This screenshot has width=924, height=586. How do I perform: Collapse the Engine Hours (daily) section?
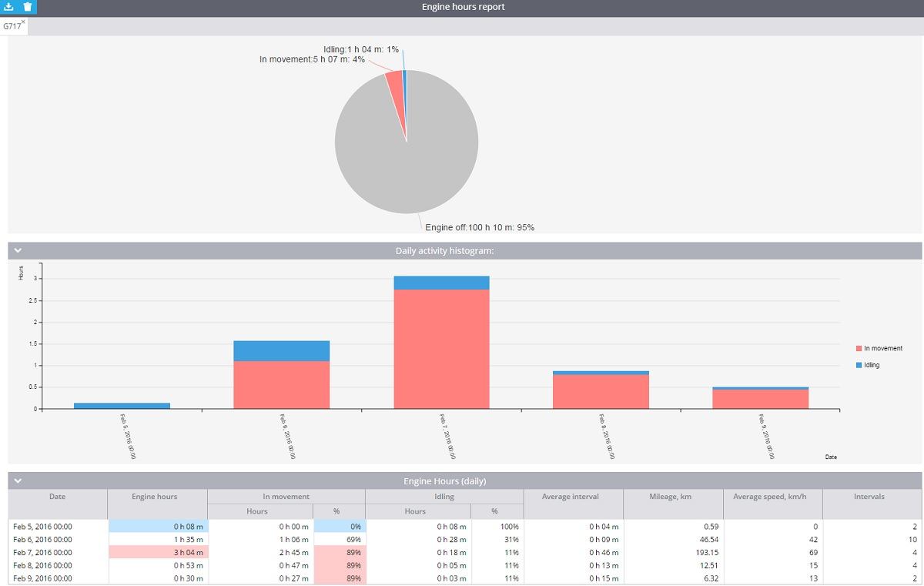(x=18, y=481)
